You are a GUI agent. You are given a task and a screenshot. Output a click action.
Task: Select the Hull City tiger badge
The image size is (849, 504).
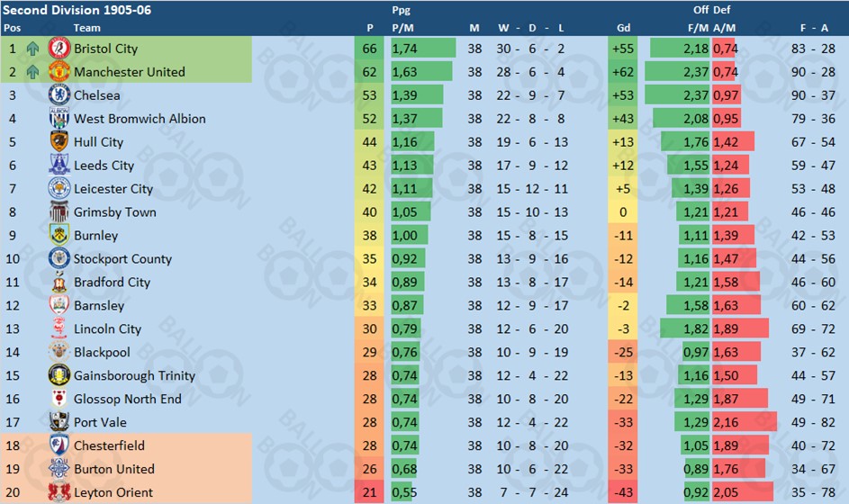pos(59,141)
